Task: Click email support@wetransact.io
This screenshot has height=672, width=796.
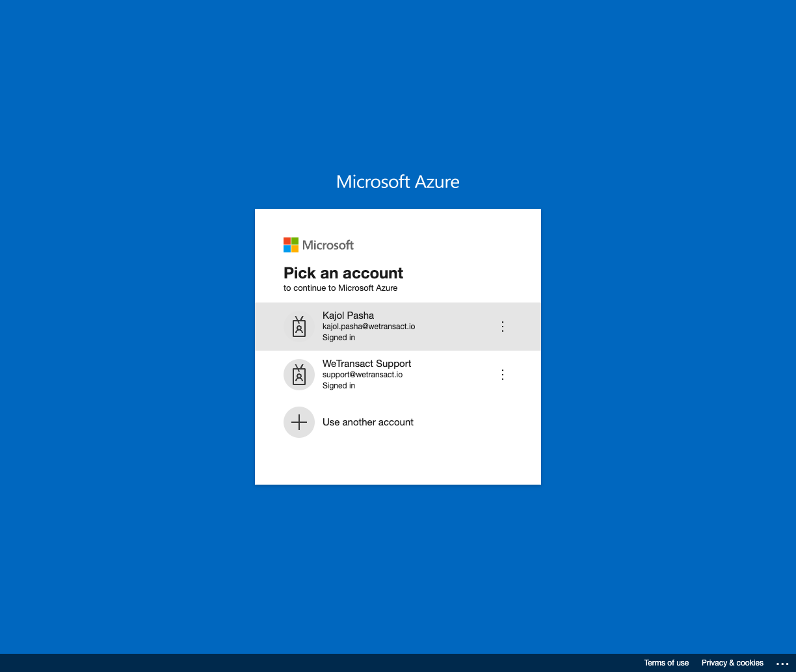Action: click(362, 375)
